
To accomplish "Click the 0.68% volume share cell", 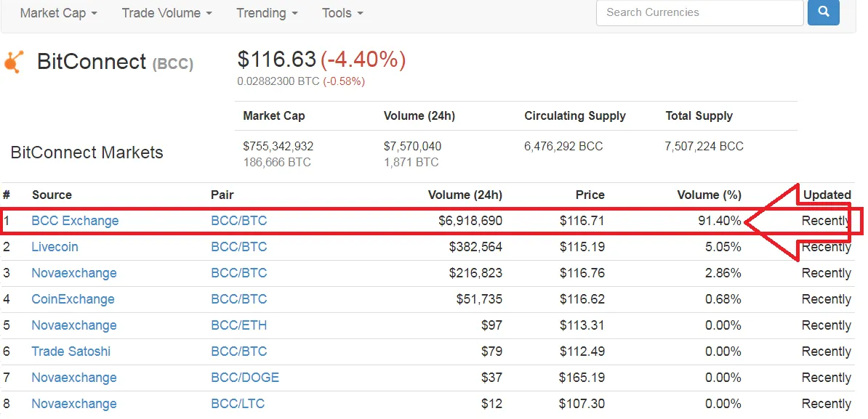I will (723, 299).
